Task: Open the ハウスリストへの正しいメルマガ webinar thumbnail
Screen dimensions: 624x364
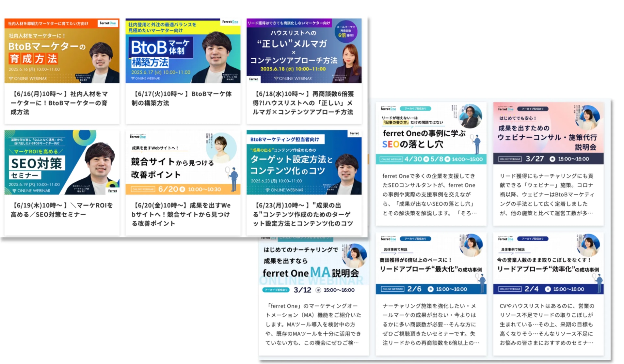Action: click(x=304, y=51)
